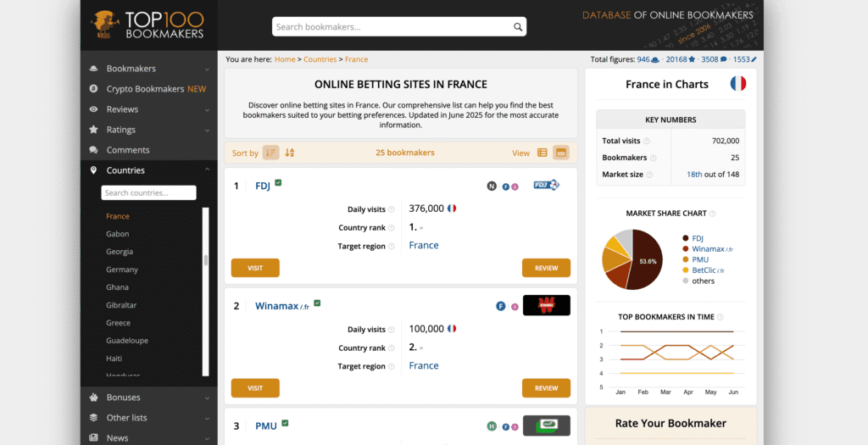This screenshot has height=445, width=868.
Task: Open 946 bookmakers total figure link
Action: click(648, 59)
